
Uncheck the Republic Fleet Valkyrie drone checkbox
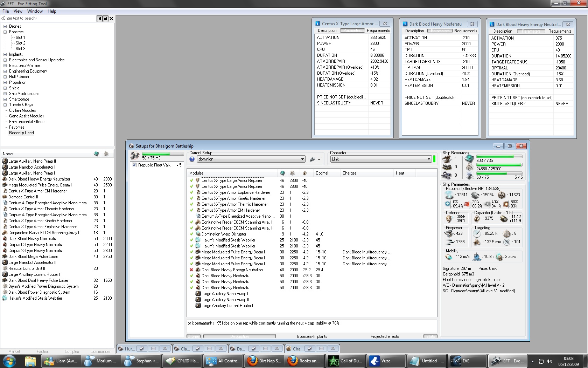134,165
